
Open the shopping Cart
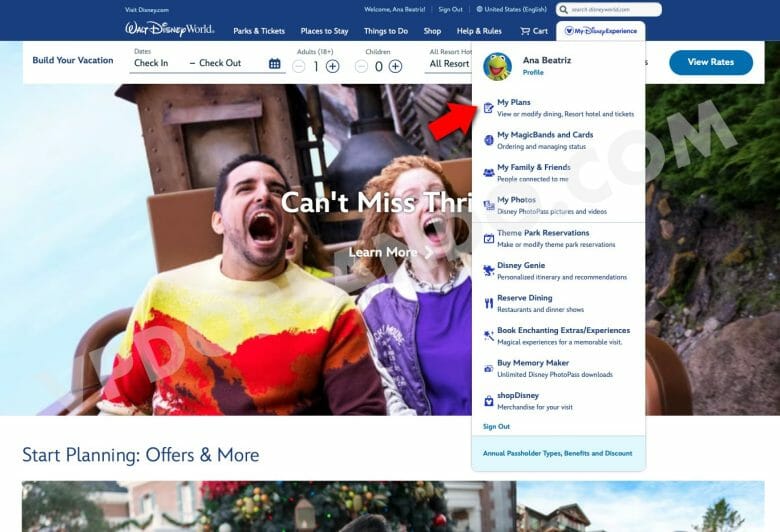(x=534, y=31)
